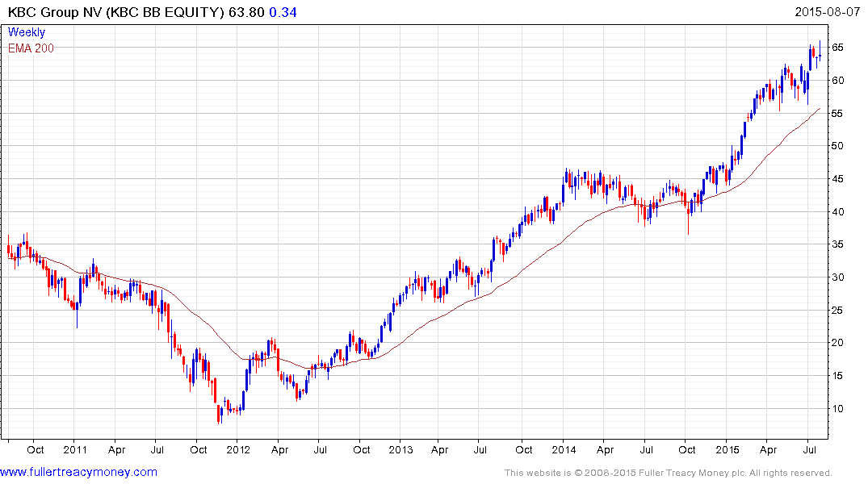Click the 10 price axis label

pos(837,409)
